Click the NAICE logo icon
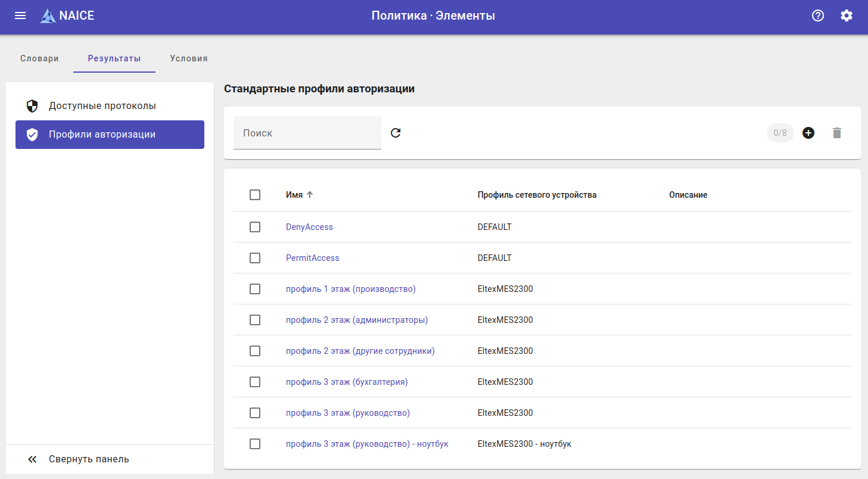868x479 pixels. tap(48, 16)
